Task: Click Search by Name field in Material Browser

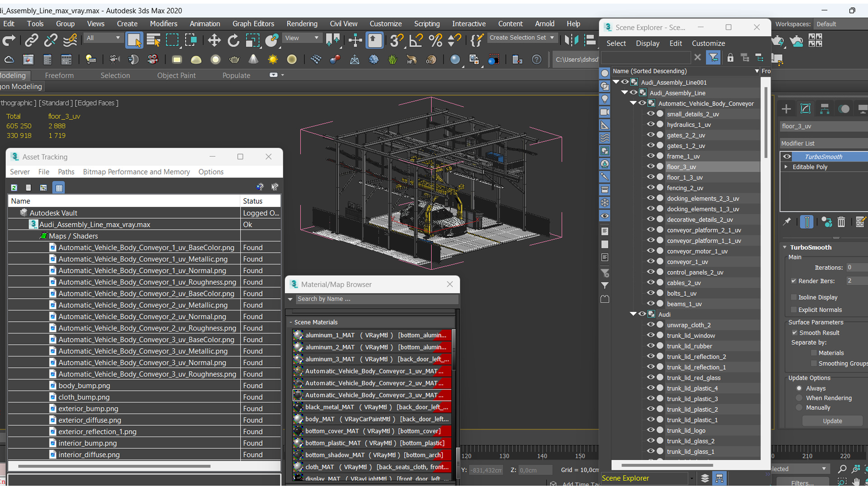Action: click(377, 299)
